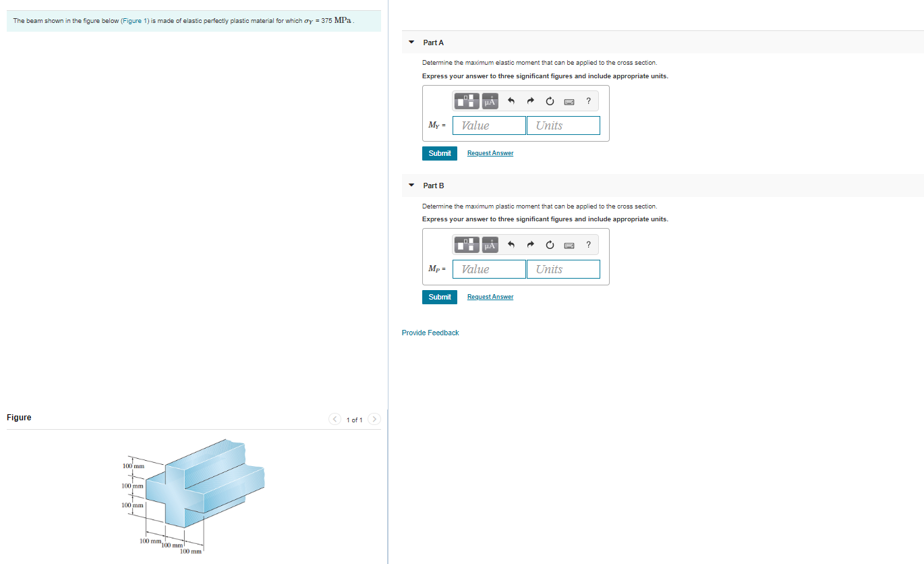
Task: Submit the Part A answer
Action: [440, 153]
